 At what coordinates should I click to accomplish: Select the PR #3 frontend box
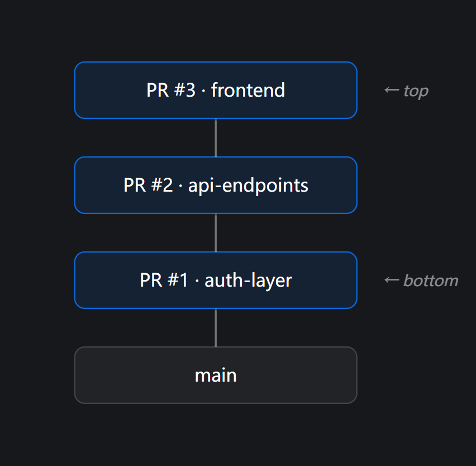click(216, 90)
